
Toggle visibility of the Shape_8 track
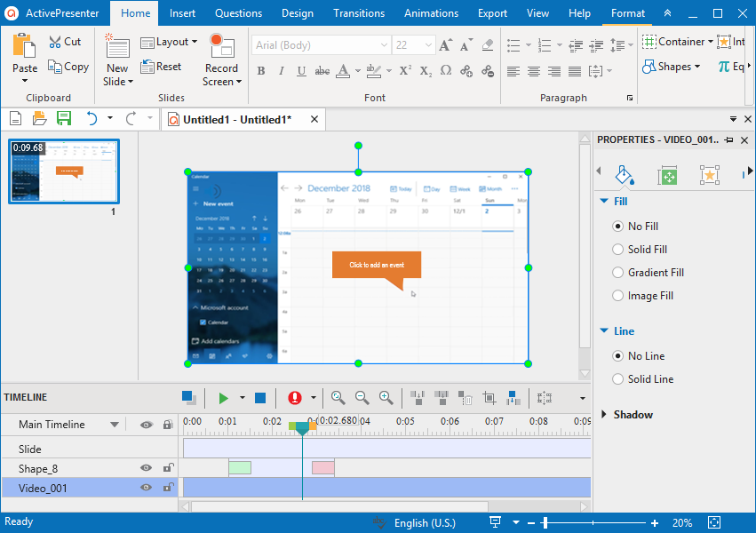point(147,467)
